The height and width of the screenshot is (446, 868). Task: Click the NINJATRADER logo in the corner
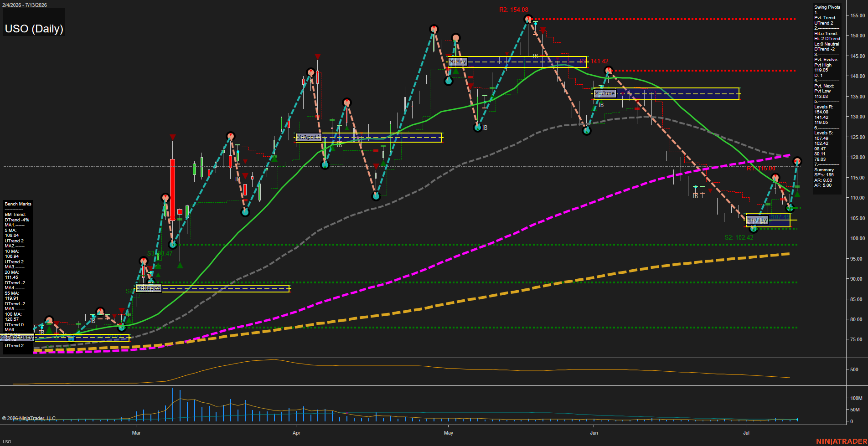coord(842,441)
